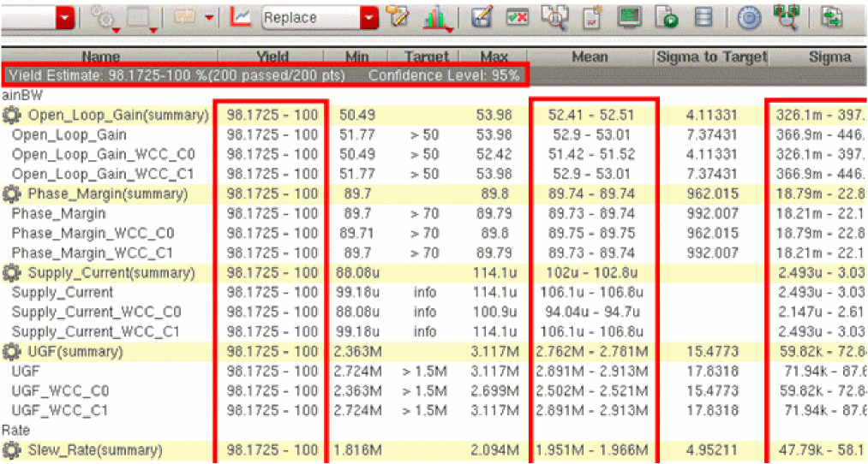This screenshot has height=464, width=868.
Task: Click the swap documents arrows icon
Action: [x=831, y=17]
